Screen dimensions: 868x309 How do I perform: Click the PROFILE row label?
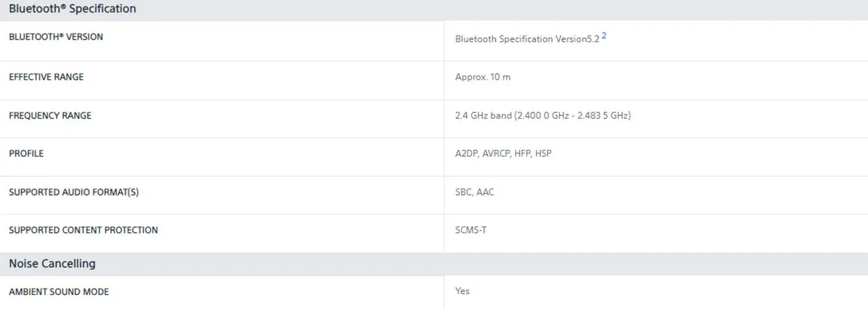(x=26, y=154)
